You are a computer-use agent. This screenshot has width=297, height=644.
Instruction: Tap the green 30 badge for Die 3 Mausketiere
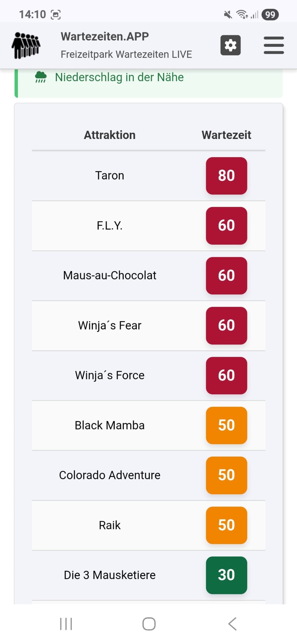click(226, 575)
